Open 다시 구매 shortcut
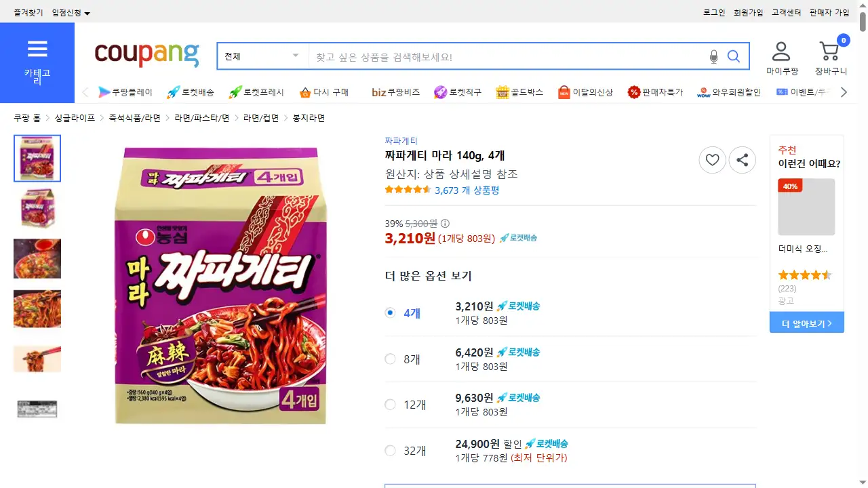Screen dimensions: 868x488 click(x=324, y=92)
